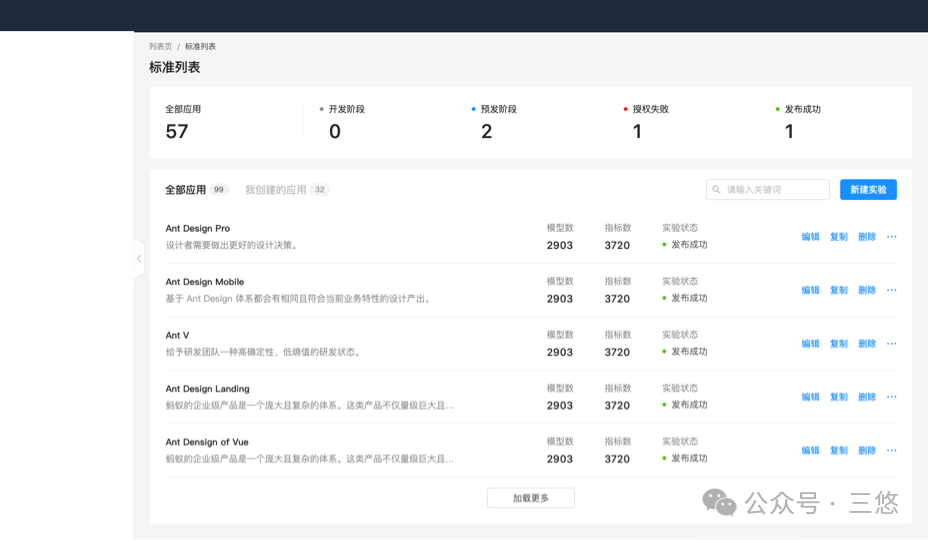Screen dimensions: 928x540
Task: Click the 32 badge on 我创建的应用 tab
Action: 320,189
